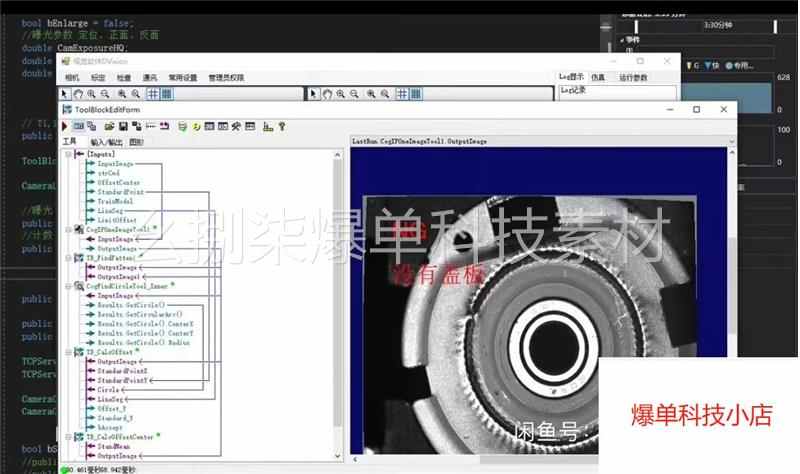Click the Log记录 text area
Image resolution: width=800 pixels, height=474 pixels.
coord(617,92)
